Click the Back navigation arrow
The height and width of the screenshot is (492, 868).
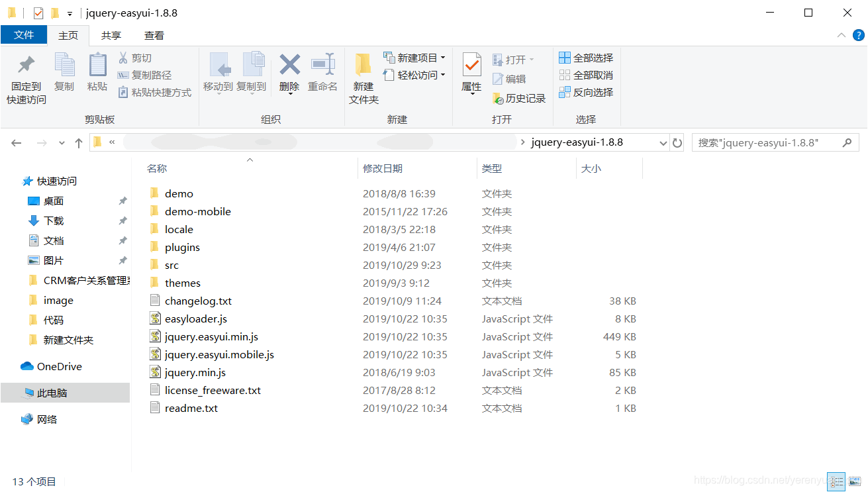pyautogui.click(x=17, y=142)
